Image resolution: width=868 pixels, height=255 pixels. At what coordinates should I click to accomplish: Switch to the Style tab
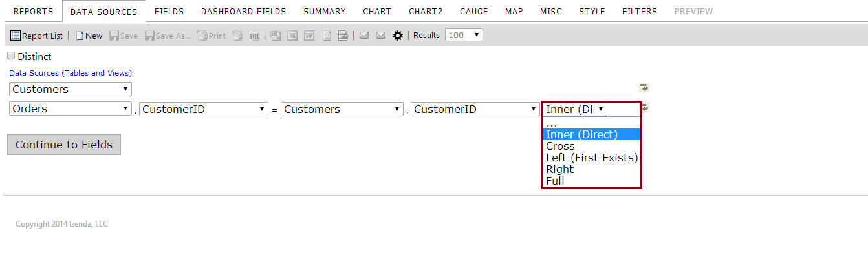point(592,11)
